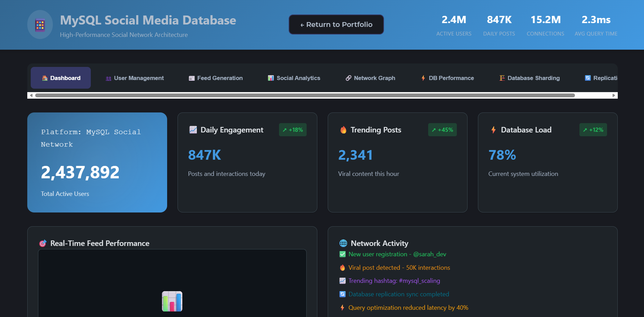
Task: Click the Replication tab icon
Action: 587,78
